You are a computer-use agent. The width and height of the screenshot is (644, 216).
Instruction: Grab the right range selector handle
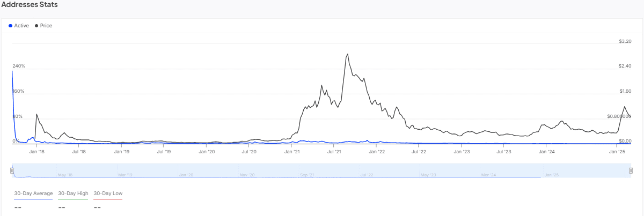coord(631,170)
